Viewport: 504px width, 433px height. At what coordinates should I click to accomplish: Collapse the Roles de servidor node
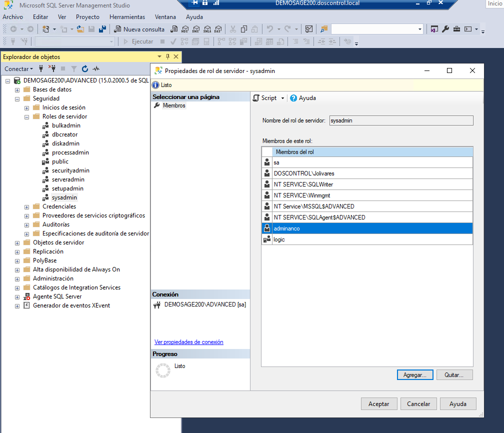pyautogui.click(x=26, y=117)
